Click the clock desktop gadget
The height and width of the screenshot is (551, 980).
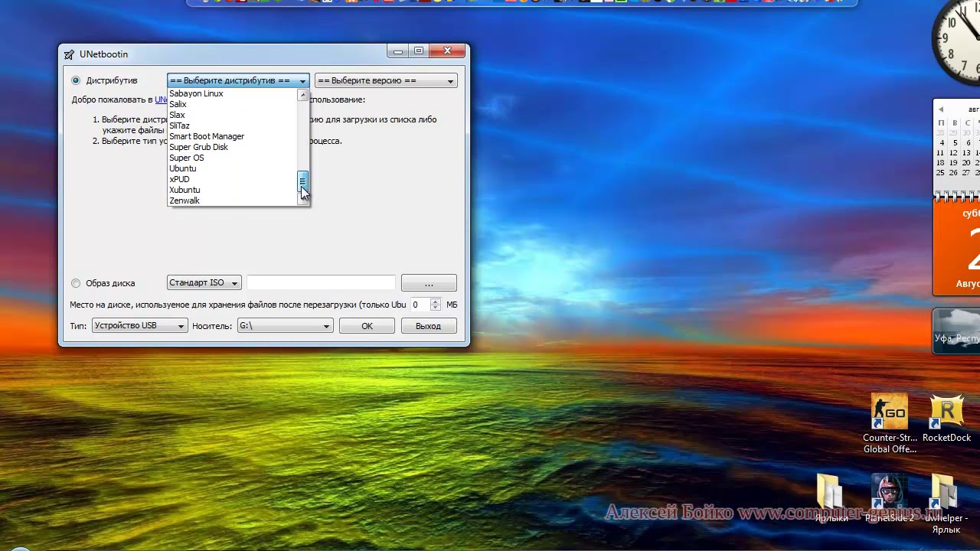pos(957,42)
